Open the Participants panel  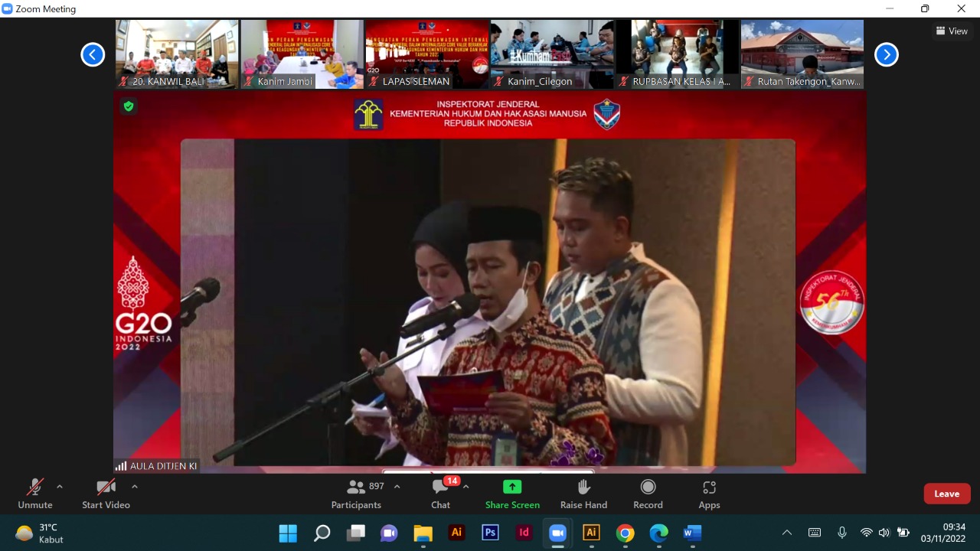pyautogui.click(x=356, y=494)
